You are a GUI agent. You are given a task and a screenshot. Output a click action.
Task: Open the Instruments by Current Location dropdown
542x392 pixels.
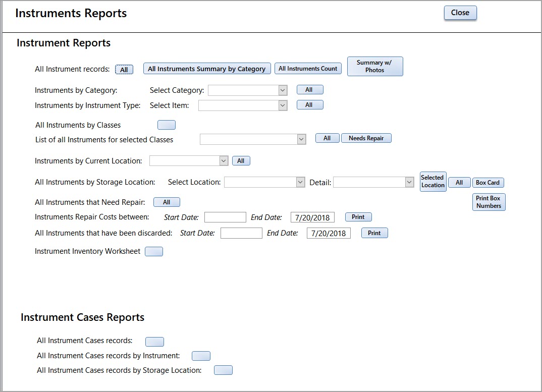224,160
